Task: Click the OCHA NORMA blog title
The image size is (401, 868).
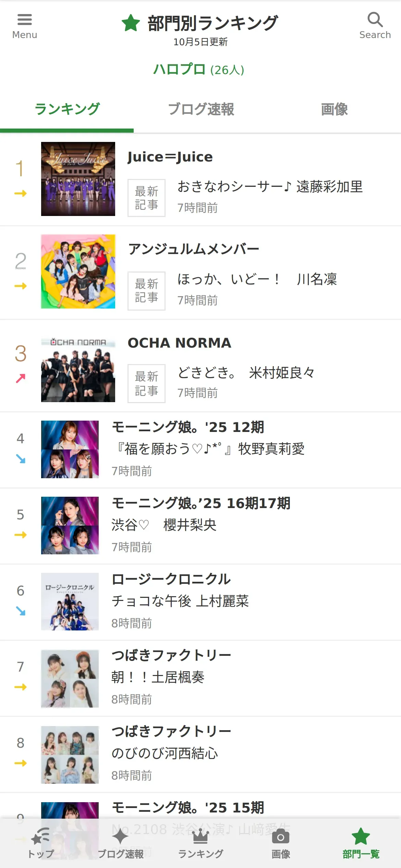Action: click(179, 343)
